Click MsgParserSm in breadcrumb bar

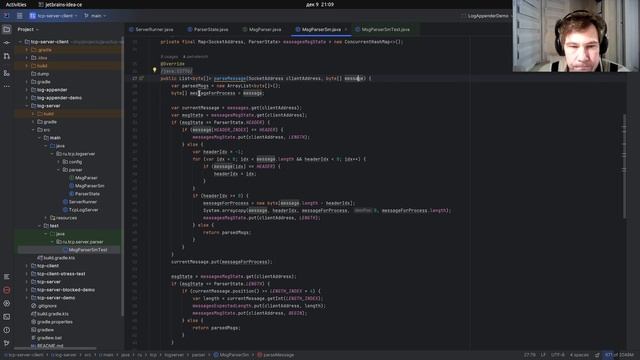[231, 355]
